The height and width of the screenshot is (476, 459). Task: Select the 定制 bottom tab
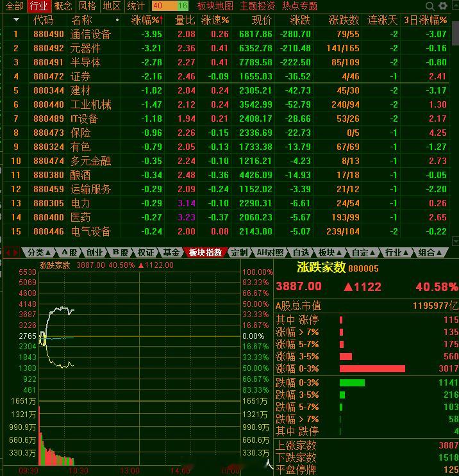tap(239, 252)
